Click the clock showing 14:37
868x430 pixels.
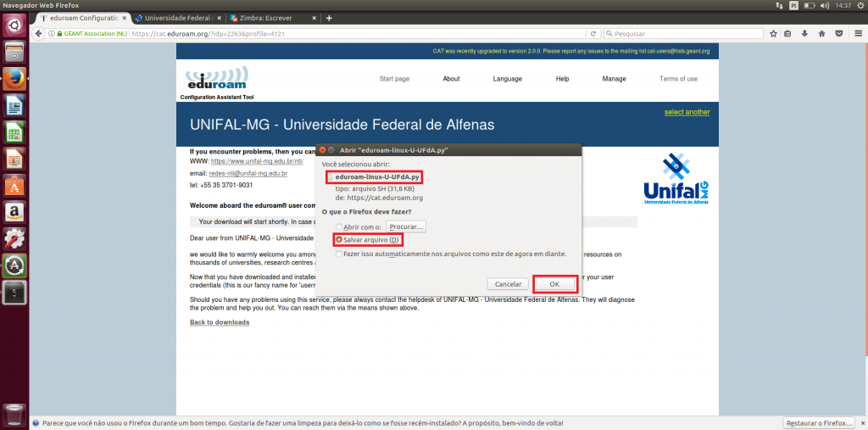click(843, 5)
